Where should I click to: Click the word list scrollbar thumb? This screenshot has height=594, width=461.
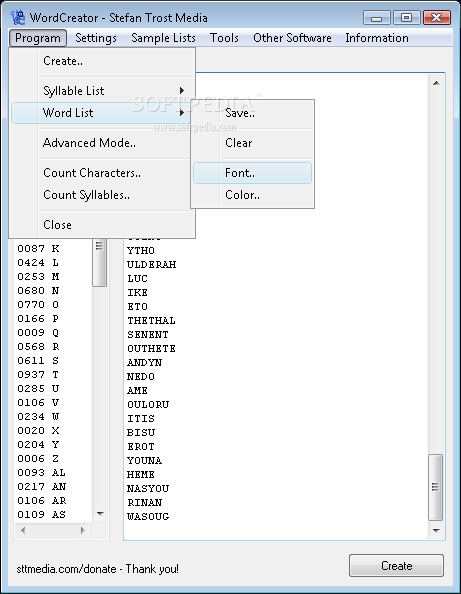tap(436, 487)
